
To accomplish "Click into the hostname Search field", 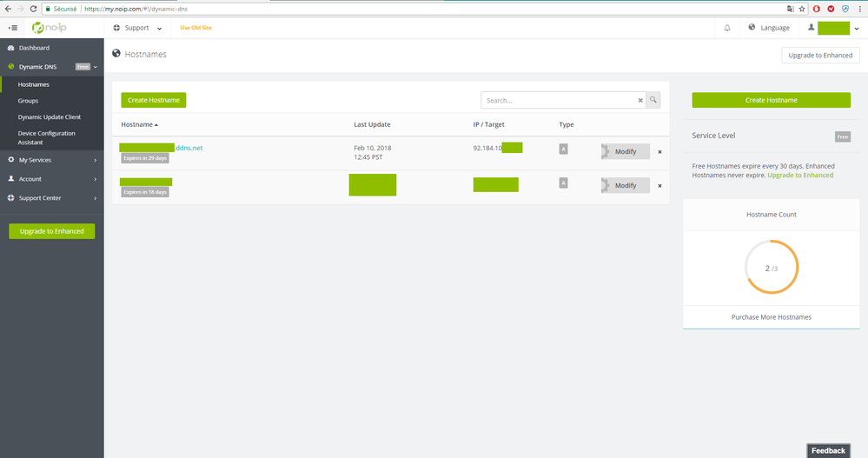I will pyautogui.click(x=558, y=100).
